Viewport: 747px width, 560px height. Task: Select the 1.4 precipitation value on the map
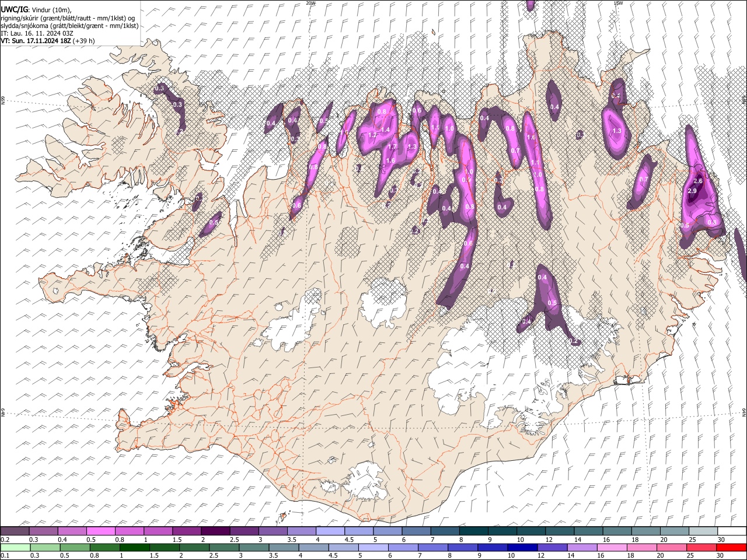pos(386,129)
